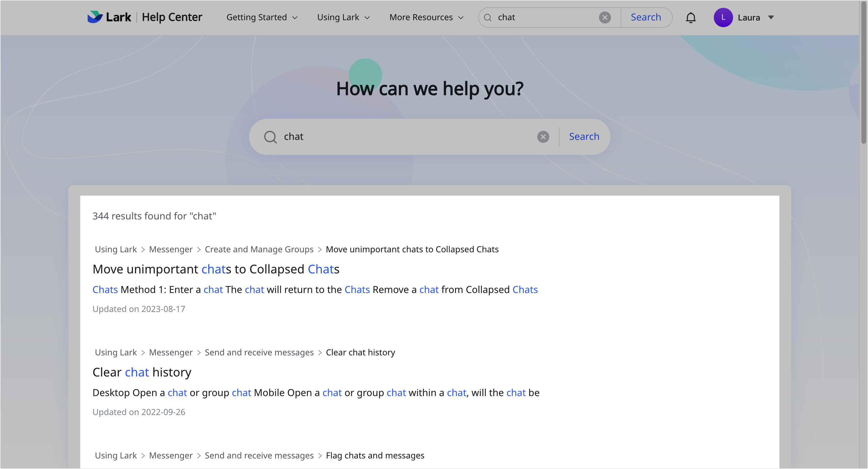Open 'Move unimportant chats to Collapsed Chats'
Image resolution: width=868 pixels, height=469 pixels.
[216, 269]
